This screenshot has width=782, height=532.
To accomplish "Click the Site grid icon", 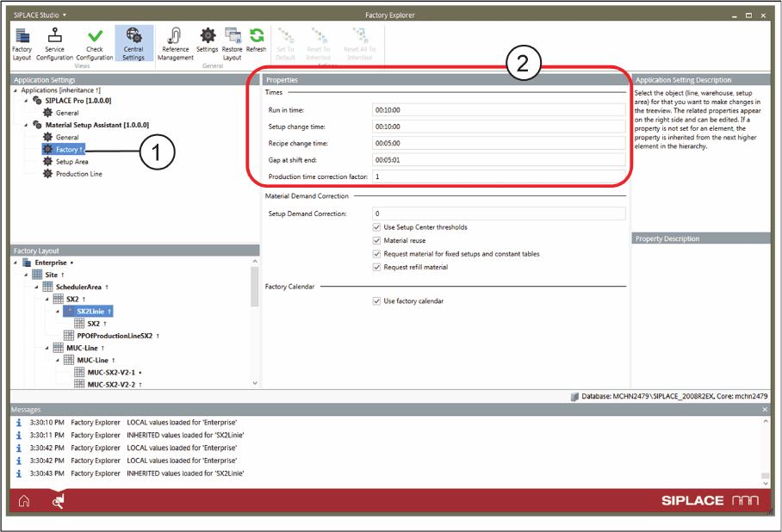I will (37, 275).
